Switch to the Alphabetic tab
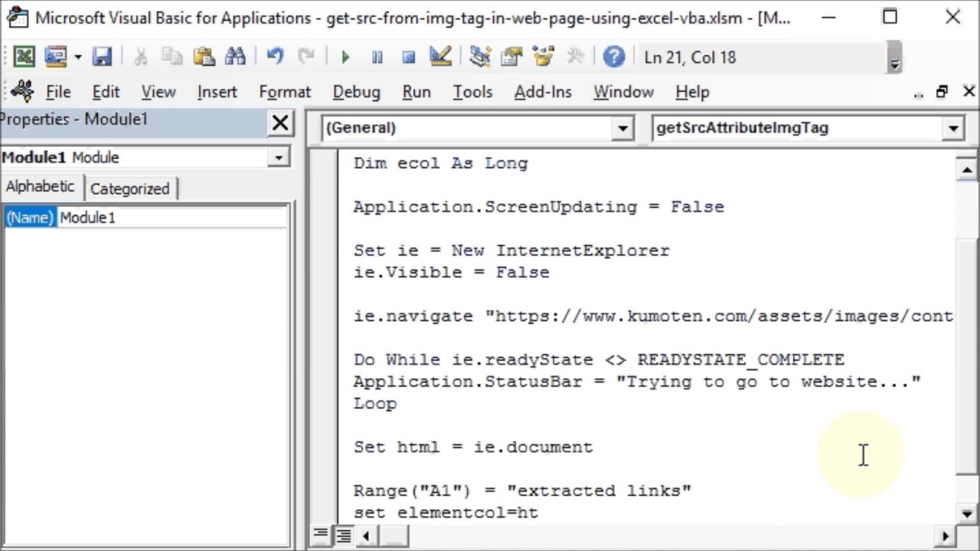Screen dimensions: 980x551 point(41,187)
